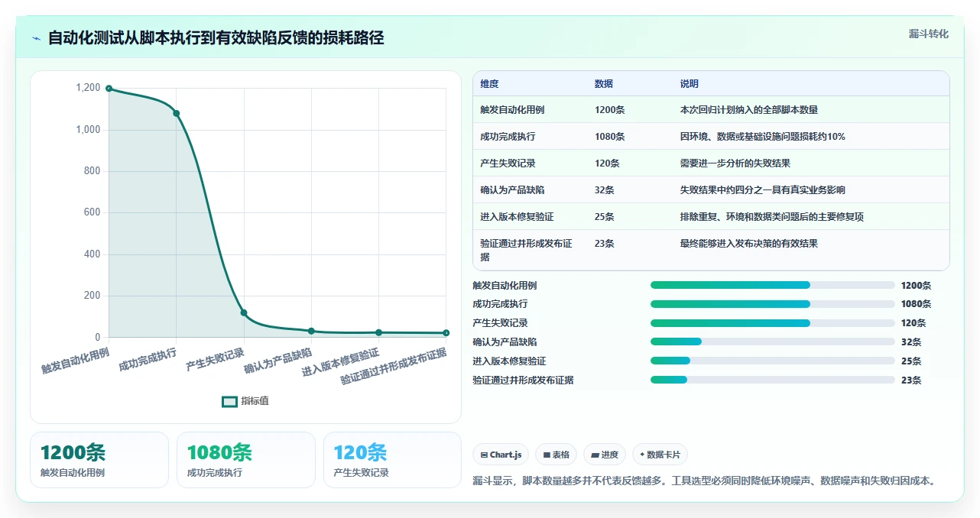Viewport: 980px width, 518px height.
Task: Click table cell 本次回归计划纳入的全部脚本数量
Action: click(x=749, y=109)
